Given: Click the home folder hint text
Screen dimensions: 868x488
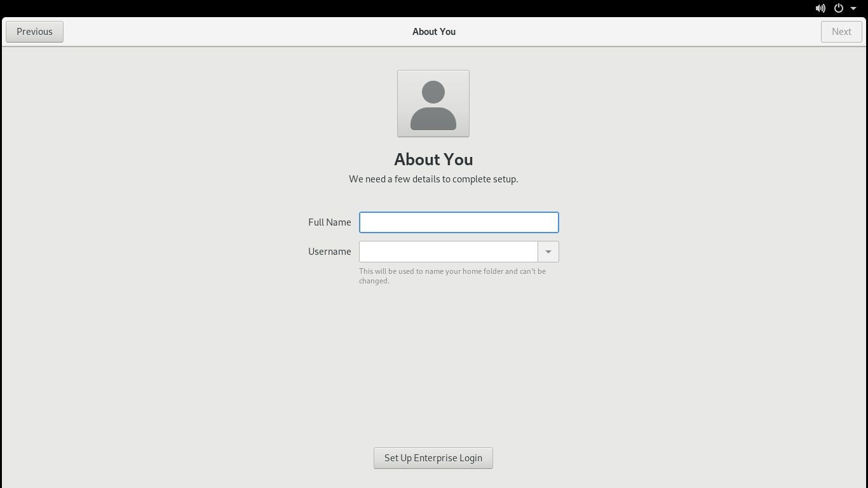Looking at the screenshot, I should tap(452, 276).
